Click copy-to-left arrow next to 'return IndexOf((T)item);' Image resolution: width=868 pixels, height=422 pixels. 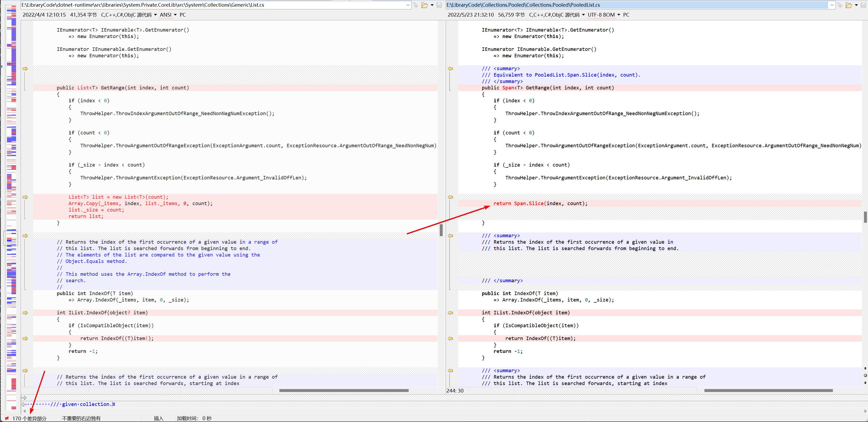450,339
